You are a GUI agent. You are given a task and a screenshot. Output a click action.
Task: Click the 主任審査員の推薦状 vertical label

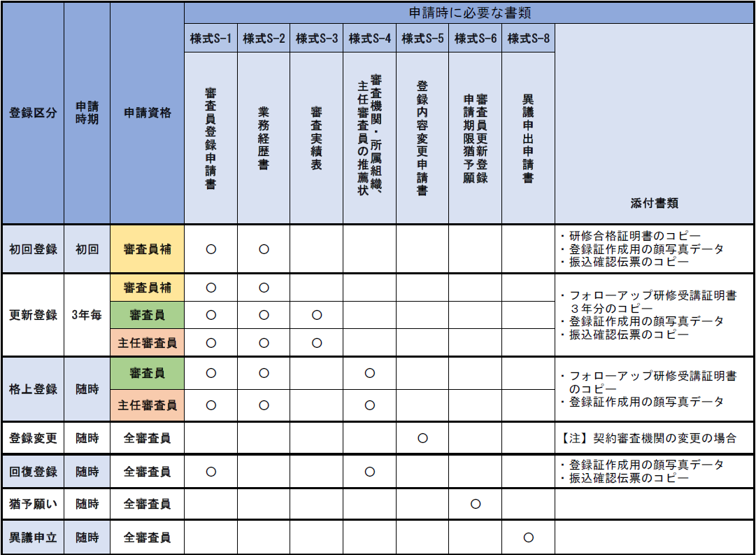coord(363,139)
